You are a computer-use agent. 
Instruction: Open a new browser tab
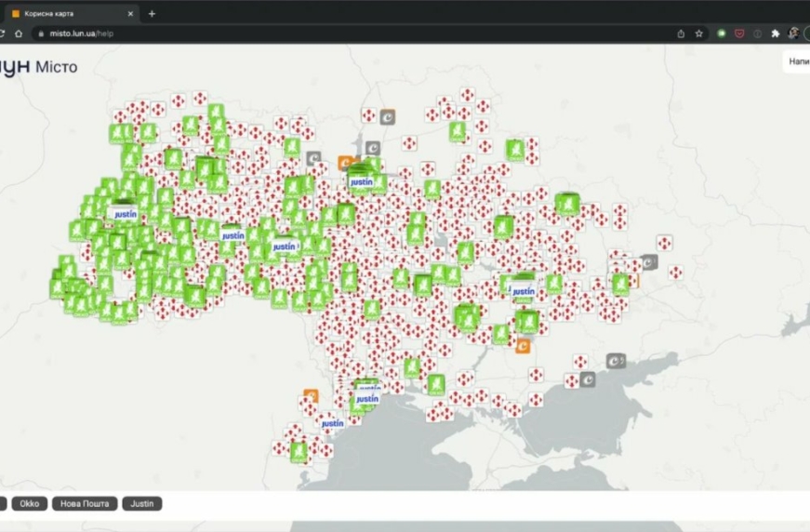tap(152, 13)
